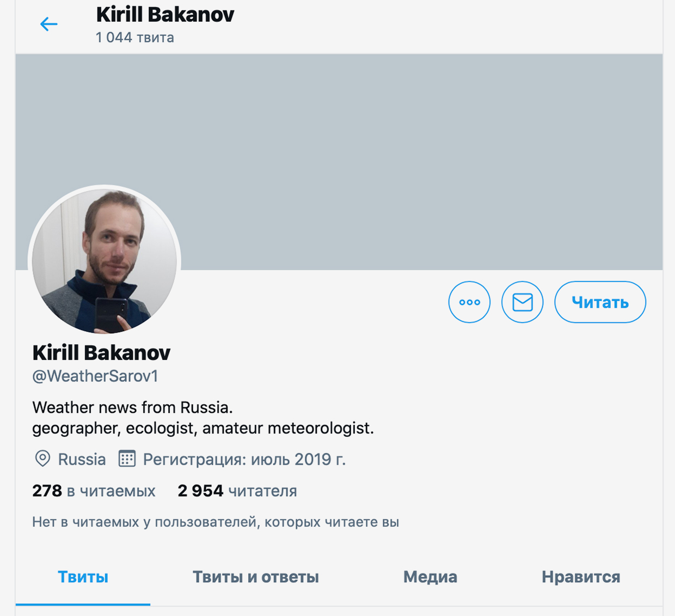Viewport: 675px width, 616px height.
Task: Click the calendar icon beside registration date
Action: point(127,459)
